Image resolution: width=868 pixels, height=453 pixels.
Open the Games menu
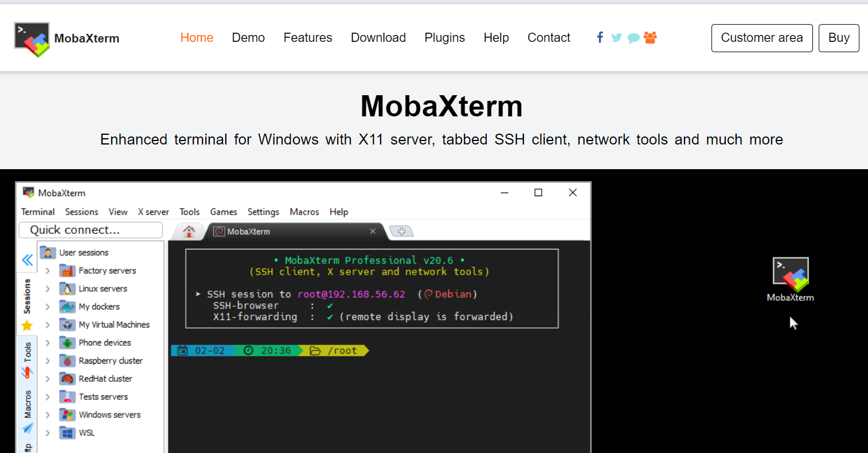(224, 212)
